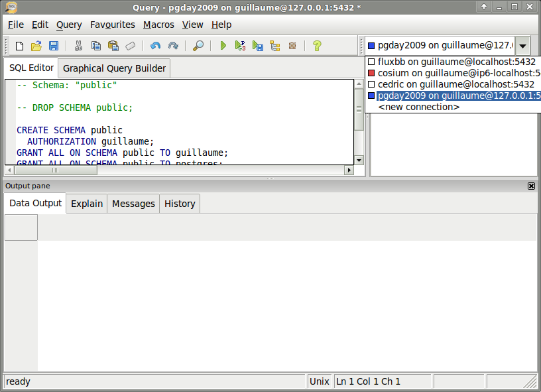
Task: Click the SQL editor vertical scrollbar down arrow
Action: point(359,160)
